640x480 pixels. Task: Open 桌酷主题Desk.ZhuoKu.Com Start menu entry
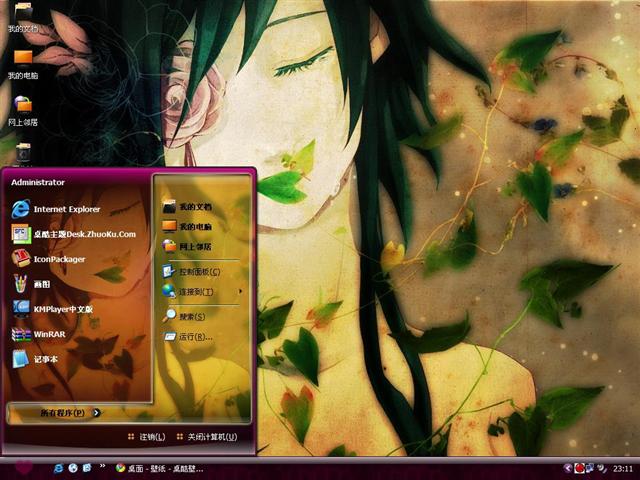(73, 234)
